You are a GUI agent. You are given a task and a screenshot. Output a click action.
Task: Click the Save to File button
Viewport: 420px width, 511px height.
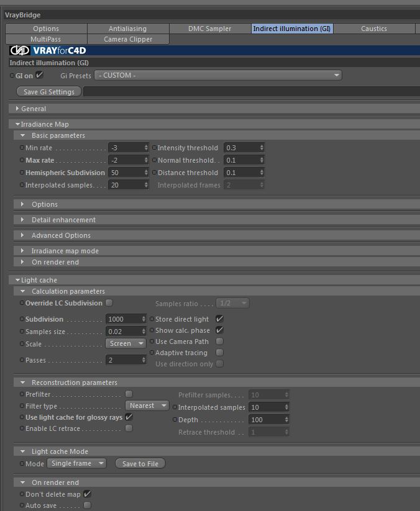140,463
